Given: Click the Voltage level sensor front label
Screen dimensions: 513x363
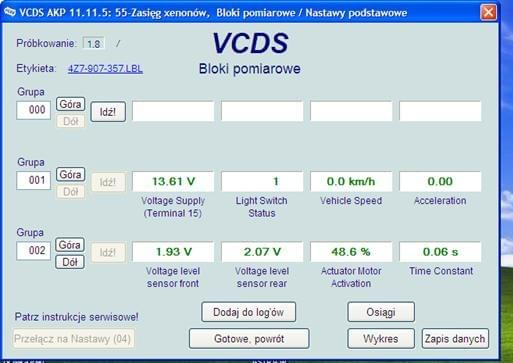Looking at the screenshot, I should tap(173, 277).
